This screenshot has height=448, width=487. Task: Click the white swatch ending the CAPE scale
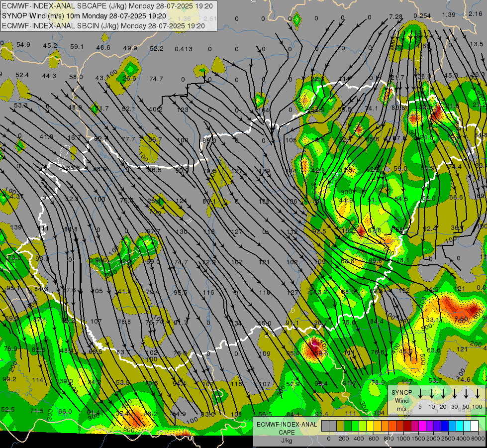coord(475,426)
